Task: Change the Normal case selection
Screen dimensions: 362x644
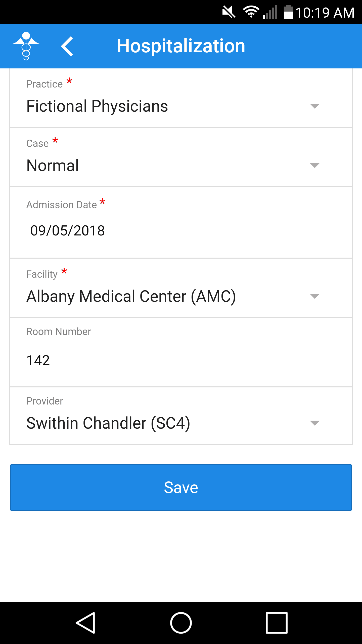Action: 53,166
